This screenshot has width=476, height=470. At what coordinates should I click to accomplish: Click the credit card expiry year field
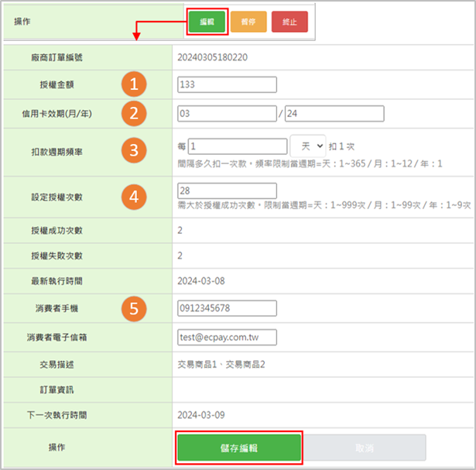tap(334, 114)
